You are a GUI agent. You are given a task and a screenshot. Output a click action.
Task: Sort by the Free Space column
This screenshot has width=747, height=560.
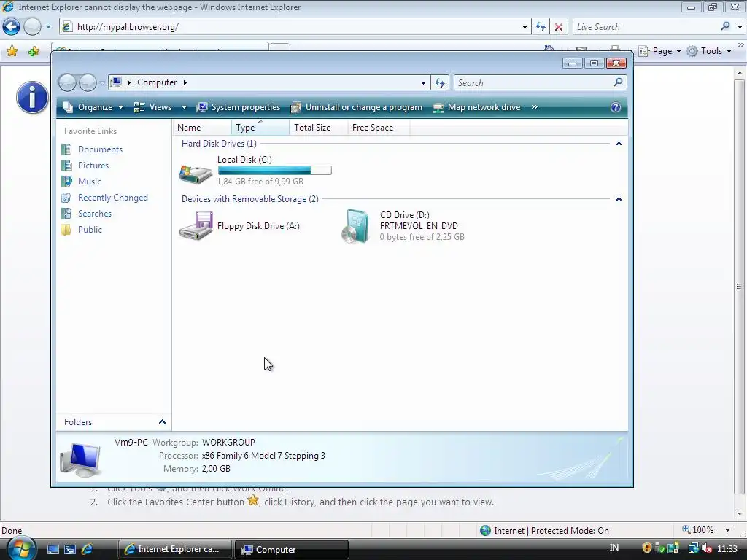(379, 127)
